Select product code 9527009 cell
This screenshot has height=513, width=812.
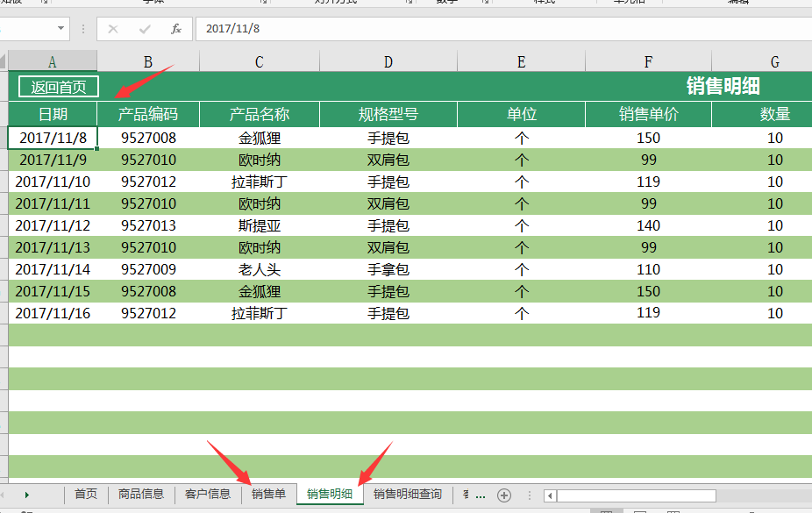[148, 269]
